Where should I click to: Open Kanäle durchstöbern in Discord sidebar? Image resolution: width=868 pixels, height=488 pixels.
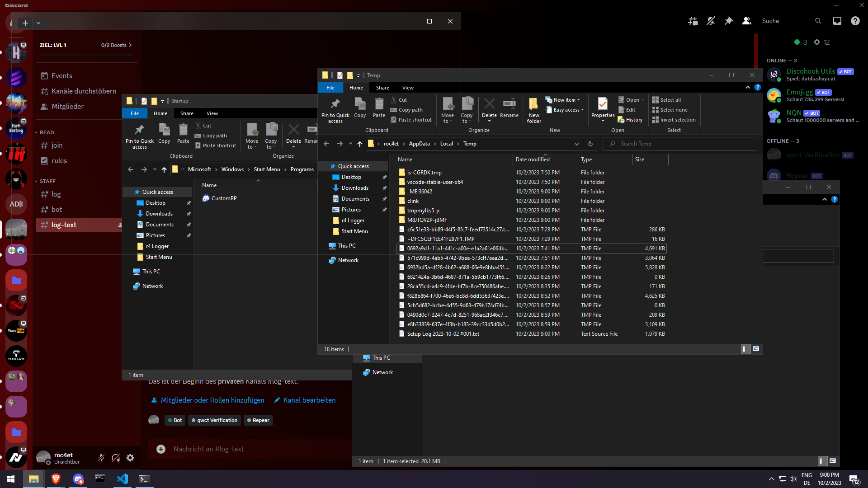pyautogui.click(x=78, y=91)
